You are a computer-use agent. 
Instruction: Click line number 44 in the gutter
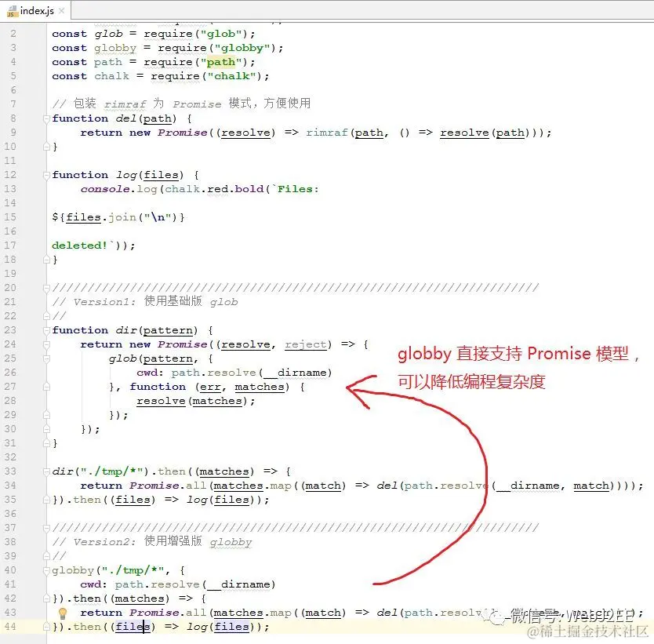(x=10, y=627)
